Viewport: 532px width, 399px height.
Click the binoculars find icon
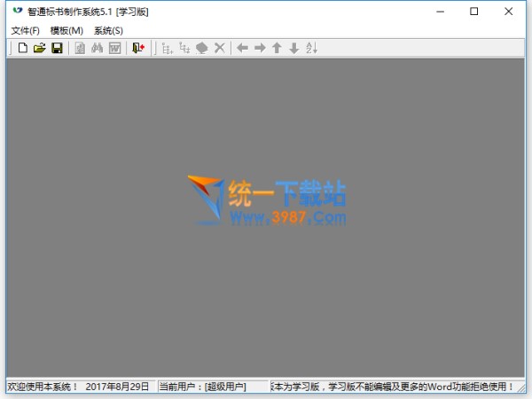98,48
